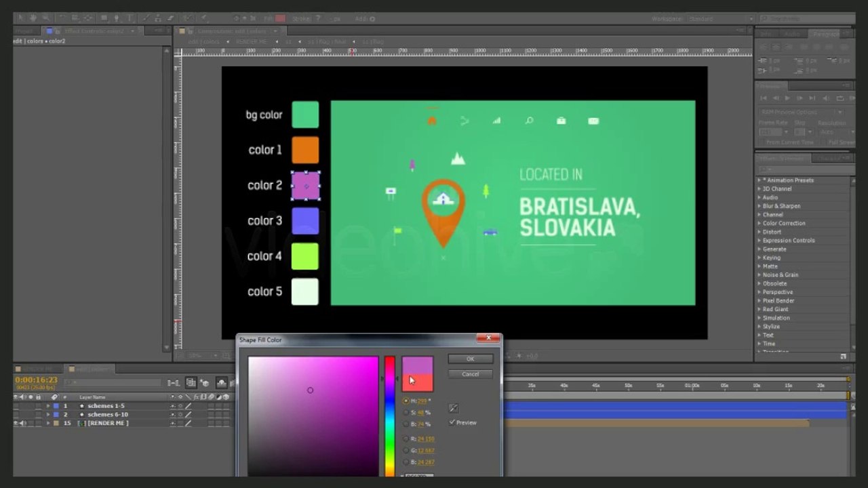This screenshot has height=488, width=868.
Task: Click the current time 0:00:16:23 display
Action: click(36, 380)
